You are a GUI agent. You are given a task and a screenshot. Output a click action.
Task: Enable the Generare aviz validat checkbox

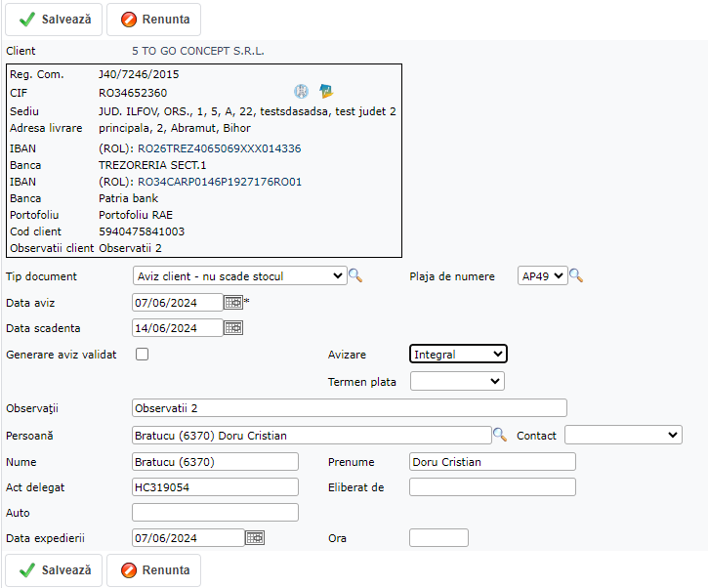[143, 355]
